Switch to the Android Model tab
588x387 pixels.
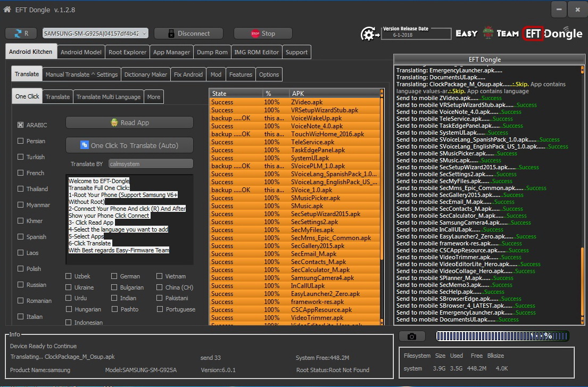click(81, 52)
